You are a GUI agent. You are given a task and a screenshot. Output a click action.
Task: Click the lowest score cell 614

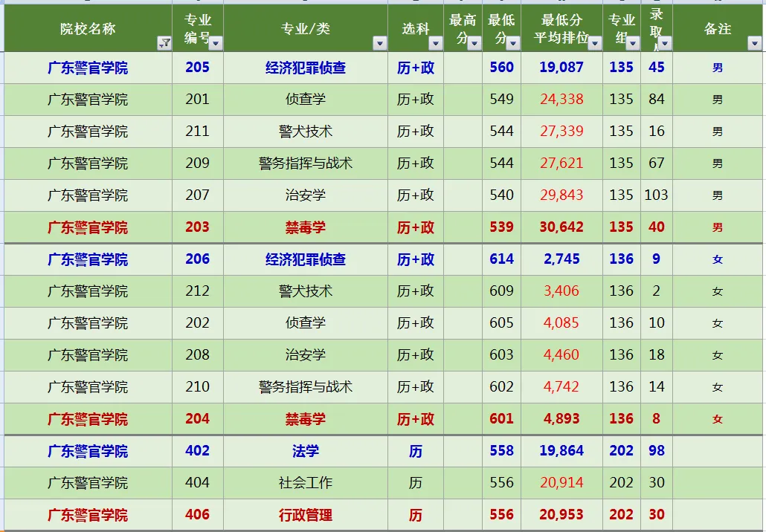click(501, 259)
